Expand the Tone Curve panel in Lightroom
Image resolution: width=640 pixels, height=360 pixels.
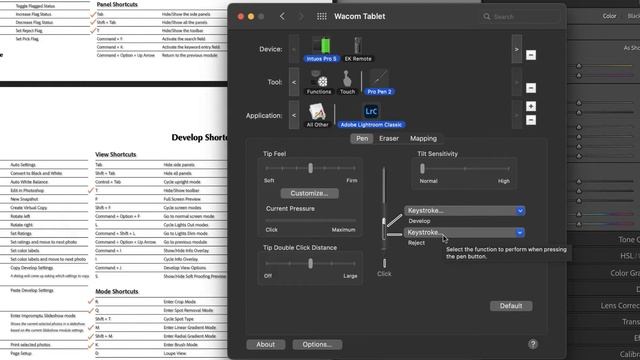(629, 240)
